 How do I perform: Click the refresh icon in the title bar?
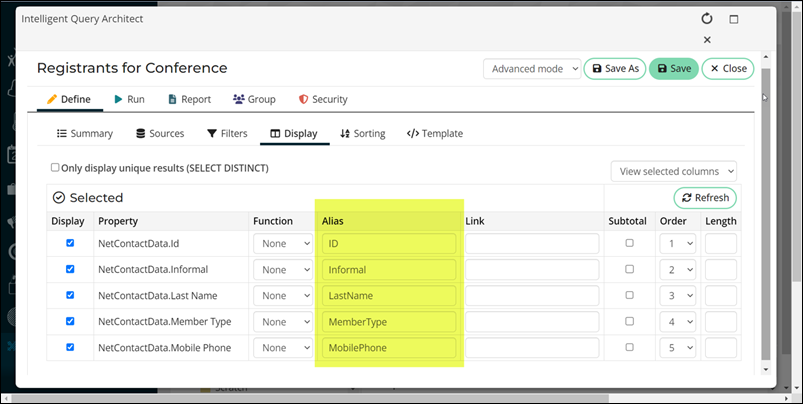click(707, 18)
